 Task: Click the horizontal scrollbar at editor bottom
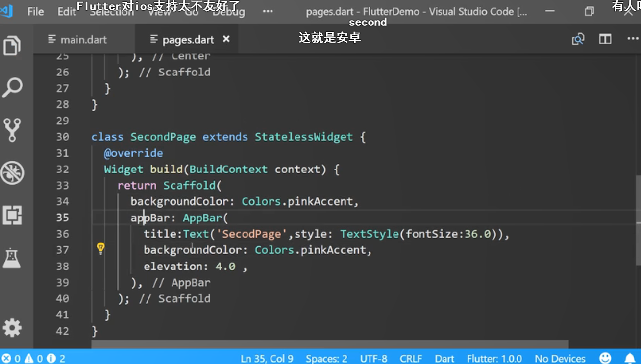[x=330, y=345]
